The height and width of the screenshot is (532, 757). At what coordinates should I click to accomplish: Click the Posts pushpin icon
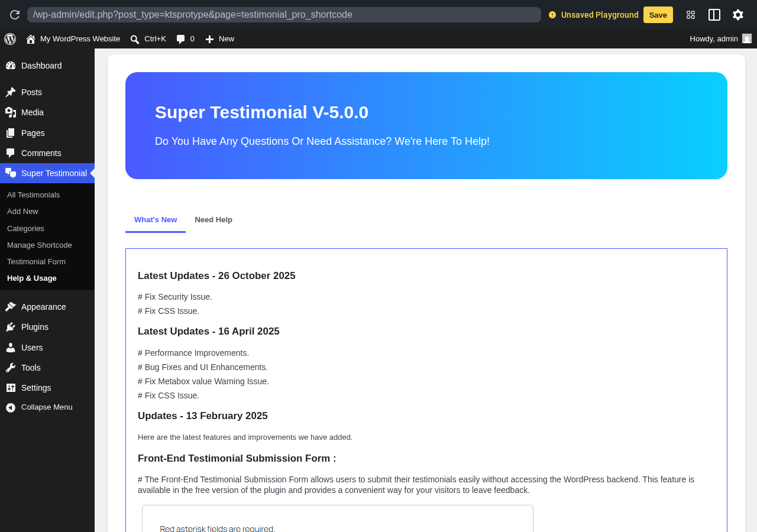tap(11, 92)
